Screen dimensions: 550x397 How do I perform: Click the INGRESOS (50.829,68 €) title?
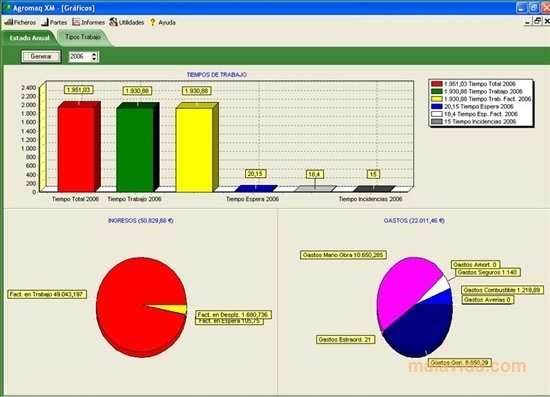(x=141, y=221)
